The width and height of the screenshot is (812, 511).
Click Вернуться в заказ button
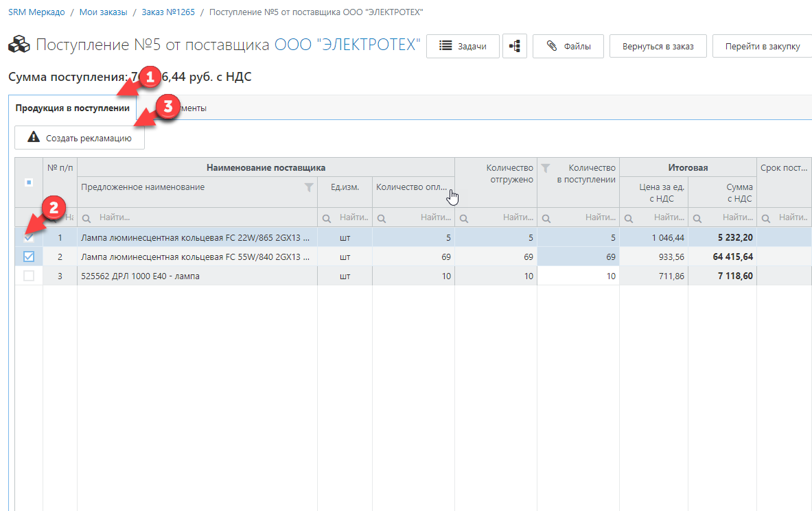[x=658, y=47]
